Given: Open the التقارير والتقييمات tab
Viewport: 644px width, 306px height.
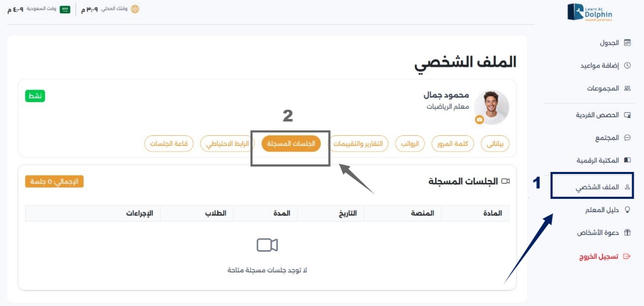Looking at the screenshot, I should coord(358,144).
